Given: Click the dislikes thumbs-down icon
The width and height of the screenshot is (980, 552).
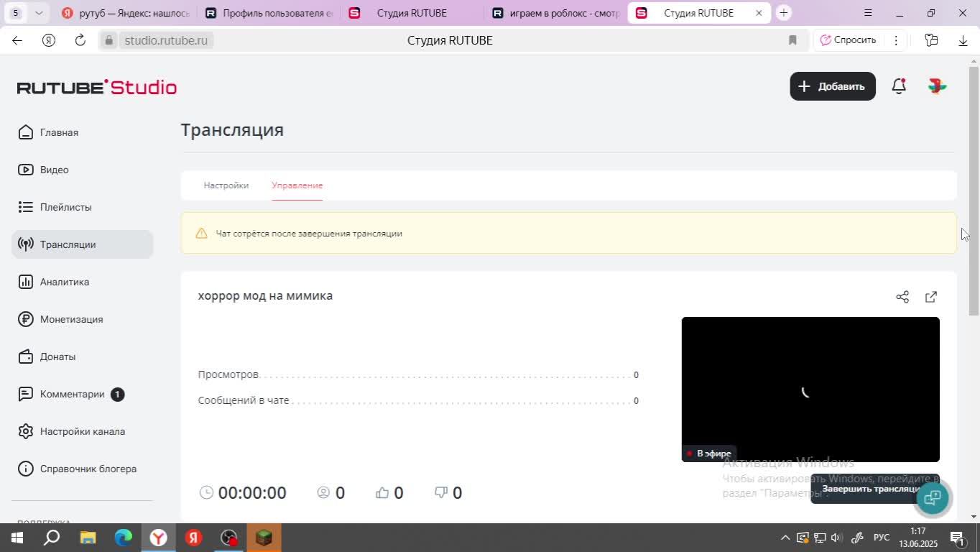Looking at the screenshot, I should pyautogui.click(x=441, y=492).
